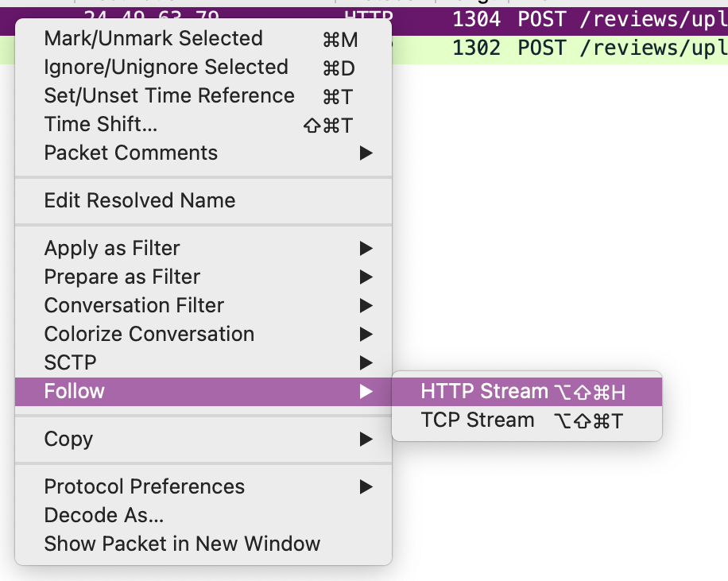
Task: Click the highlighted Follow menu item
Action: point(75,391)
